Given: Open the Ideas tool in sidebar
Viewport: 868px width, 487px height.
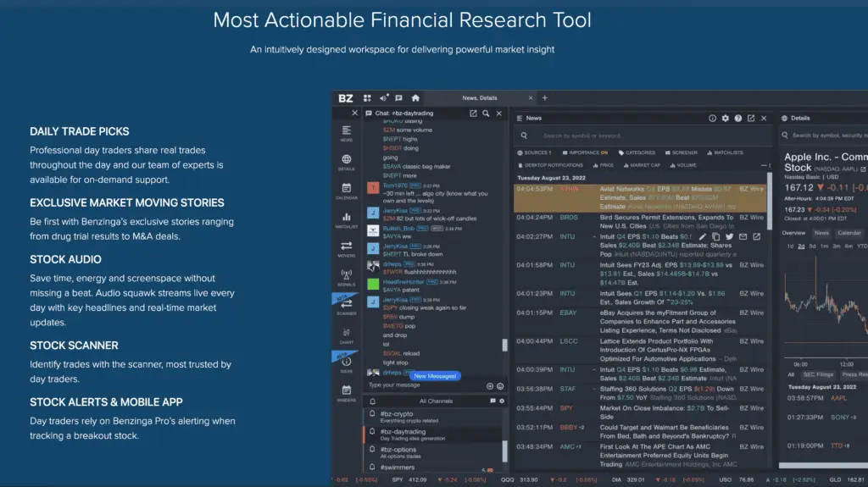Looking at the screenshot, I should (346, 364).
